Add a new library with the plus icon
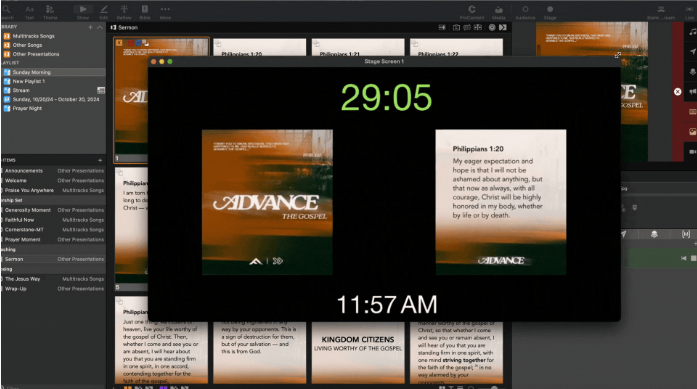The image size is (697, 389). [90, 27]
